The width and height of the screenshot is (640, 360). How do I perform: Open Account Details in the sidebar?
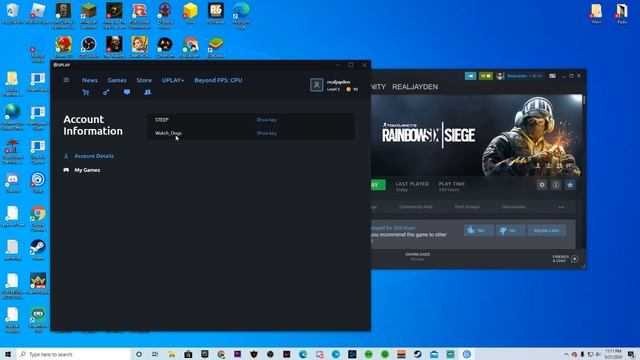point(94,156)
